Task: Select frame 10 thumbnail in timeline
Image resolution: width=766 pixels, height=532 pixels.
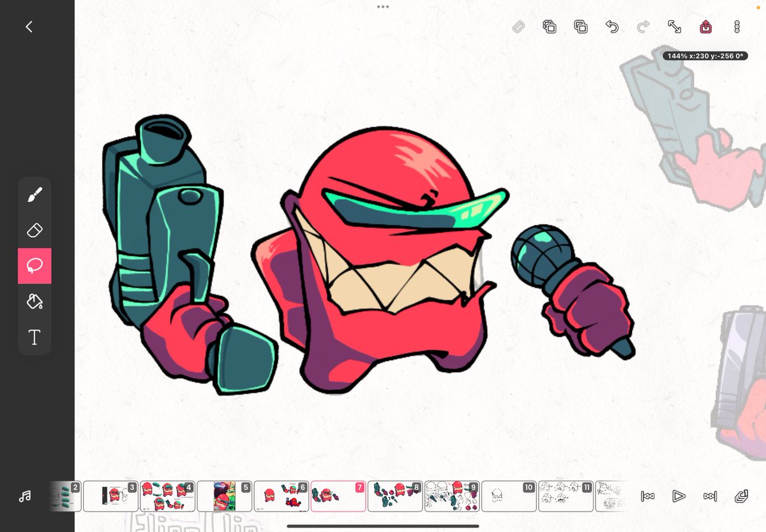Action: pyautogui.click(x=508, y=496)
